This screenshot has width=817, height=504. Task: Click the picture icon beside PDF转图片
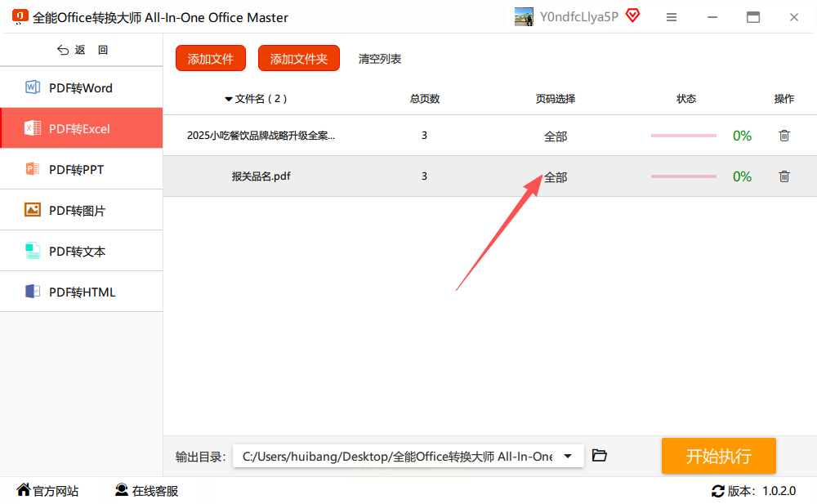click(33, 209)
